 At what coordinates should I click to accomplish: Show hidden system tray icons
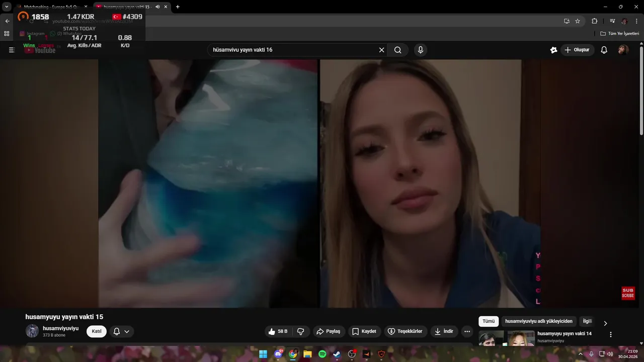[581, 354]
